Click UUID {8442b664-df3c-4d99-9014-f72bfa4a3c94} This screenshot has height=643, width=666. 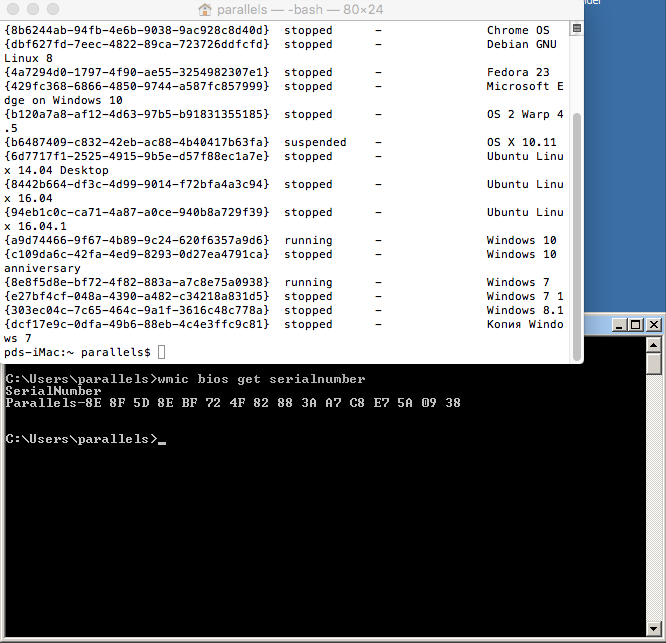point(137,184)
